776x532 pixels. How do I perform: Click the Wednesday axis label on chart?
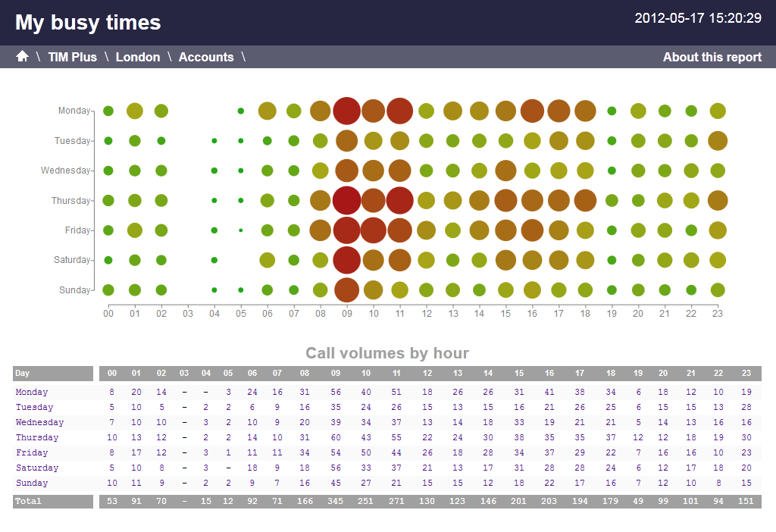[x=65, y=171]
